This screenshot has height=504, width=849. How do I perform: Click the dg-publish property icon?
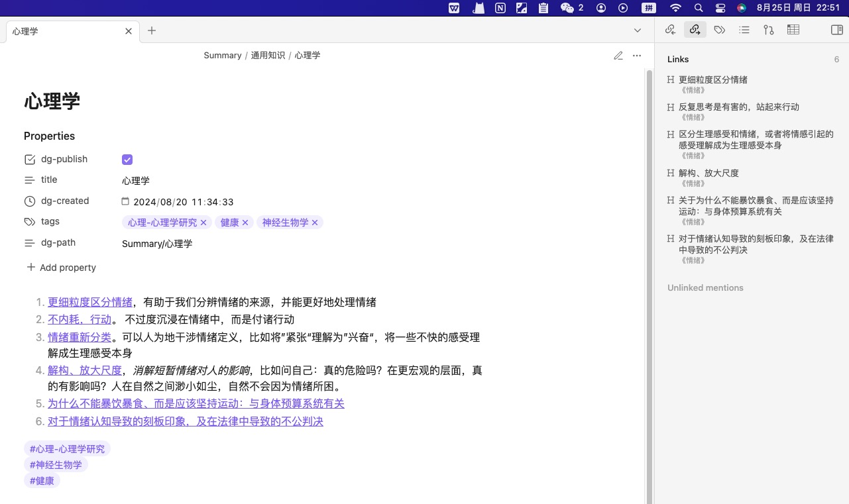coord(30,160)
